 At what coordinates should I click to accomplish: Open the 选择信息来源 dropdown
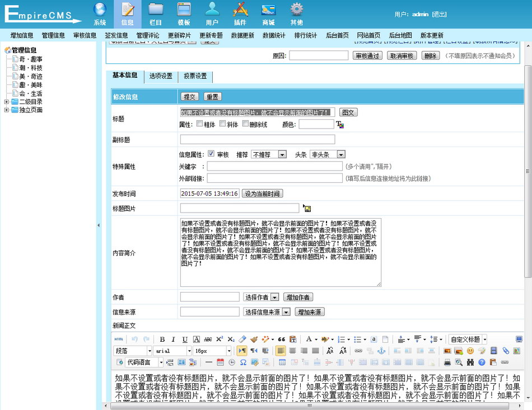click(x=267, y=312)
